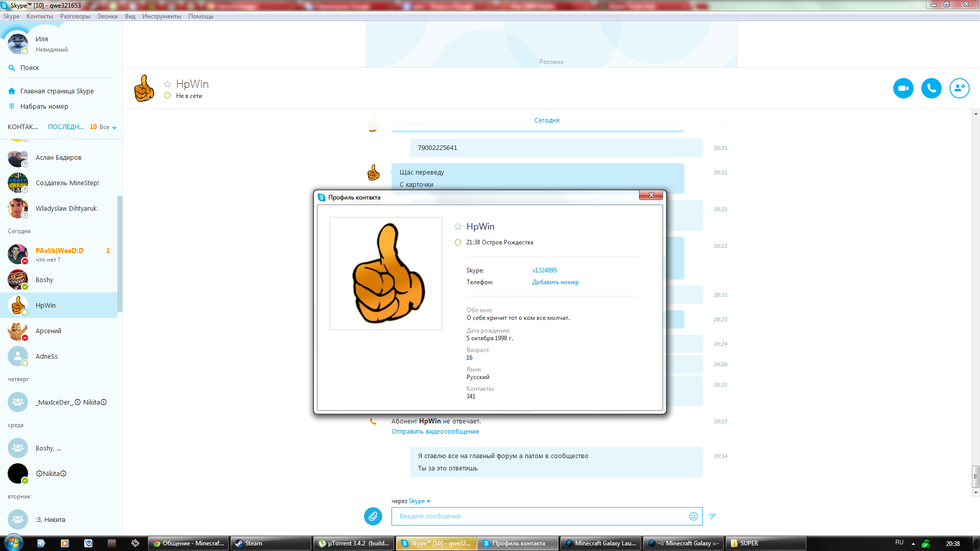The height and width of the screenshot is (551, 980).
Task: Show hidden system tray icons arrow
Action: 913,544
